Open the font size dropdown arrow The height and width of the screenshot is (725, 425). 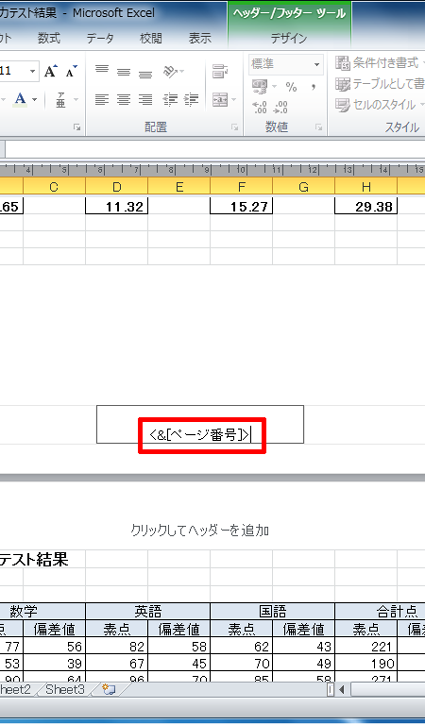pos(32,71)
